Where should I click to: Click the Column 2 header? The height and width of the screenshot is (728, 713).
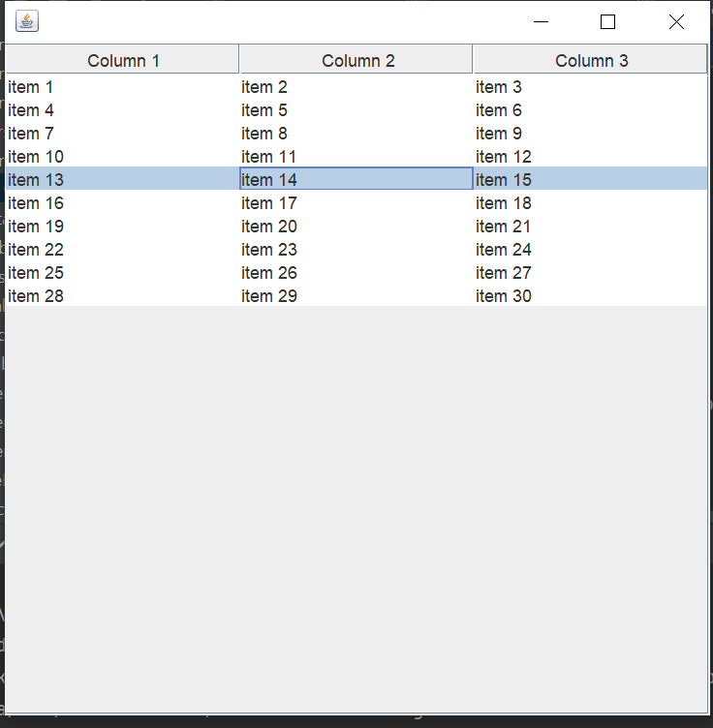(x=356, y=60)
